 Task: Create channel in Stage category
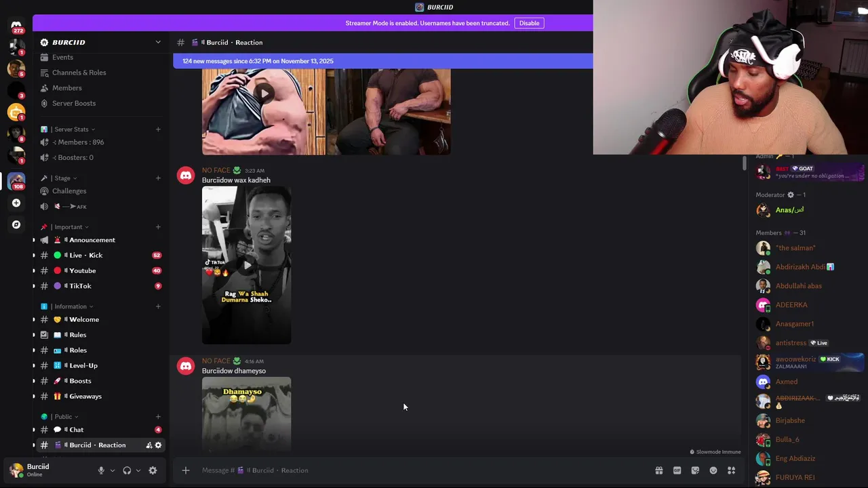coord(158,178)
